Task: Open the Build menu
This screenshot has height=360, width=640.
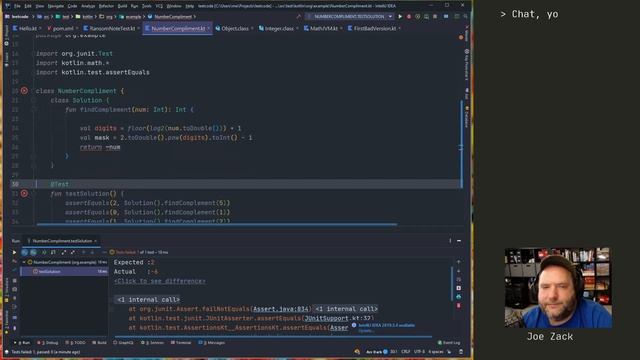Action: [122, 6]
